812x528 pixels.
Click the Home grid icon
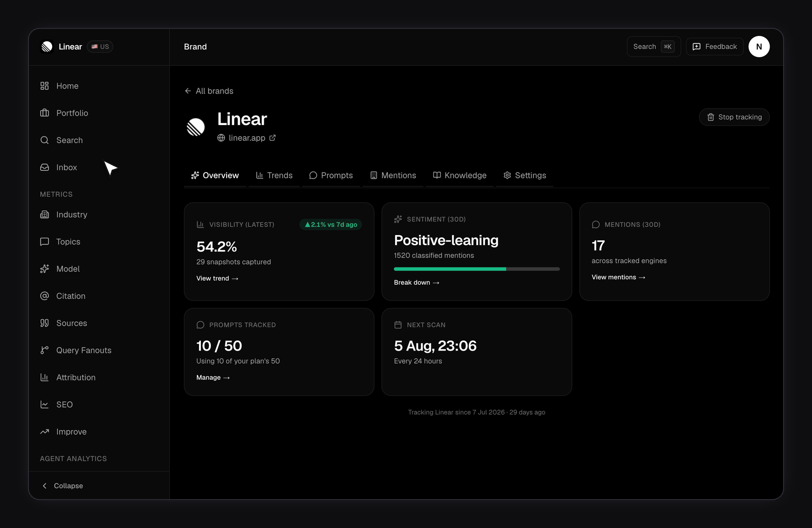coord(45,86)
